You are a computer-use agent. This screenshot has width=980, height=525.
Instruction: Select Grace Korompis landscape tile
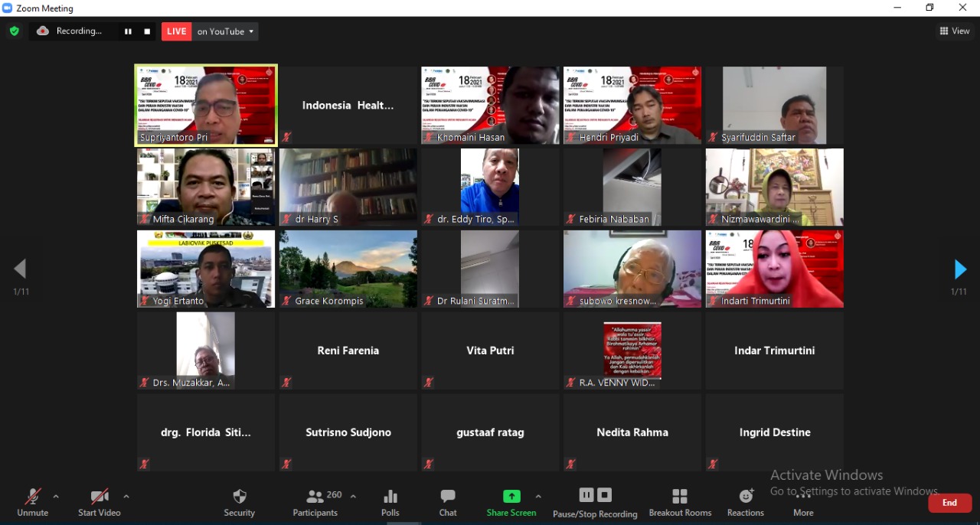tap(348, 269)
